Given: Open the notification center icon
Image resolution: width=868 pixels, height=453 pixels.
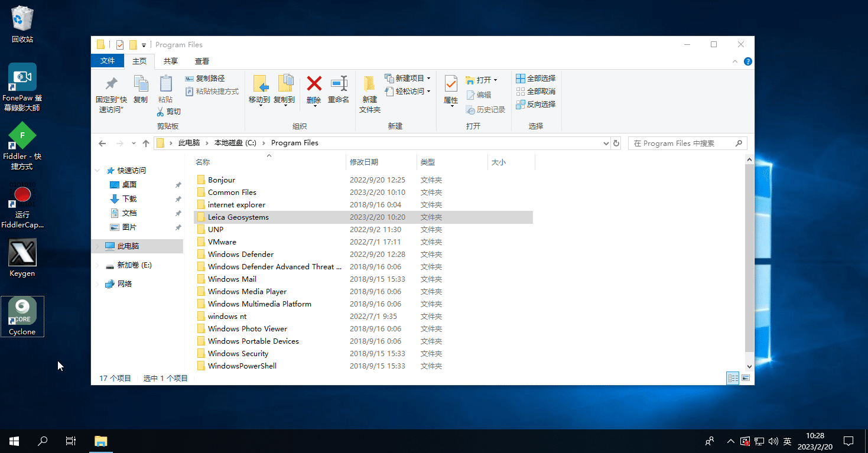Looking at the screenshot, I should tap(849, 441).
